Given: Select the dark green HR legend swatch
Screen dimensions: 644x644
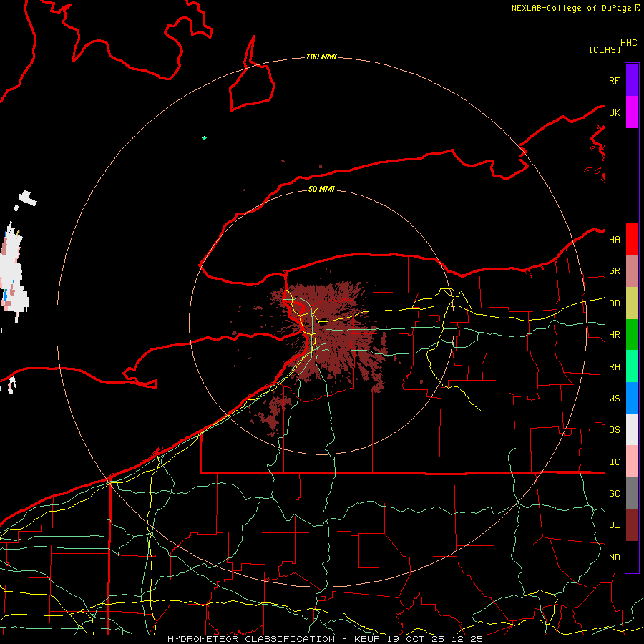Looking at the screenshot, I should [x=632, y=335].
